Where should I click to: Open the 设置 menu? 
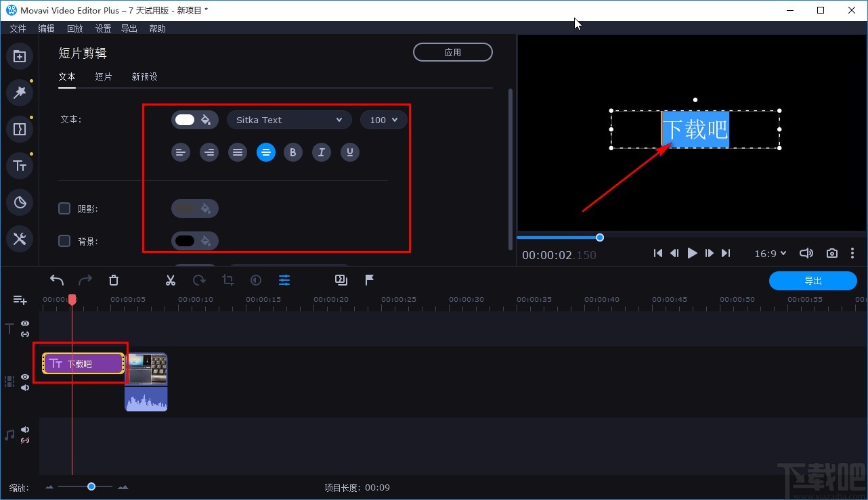click(x=103, y=28)
